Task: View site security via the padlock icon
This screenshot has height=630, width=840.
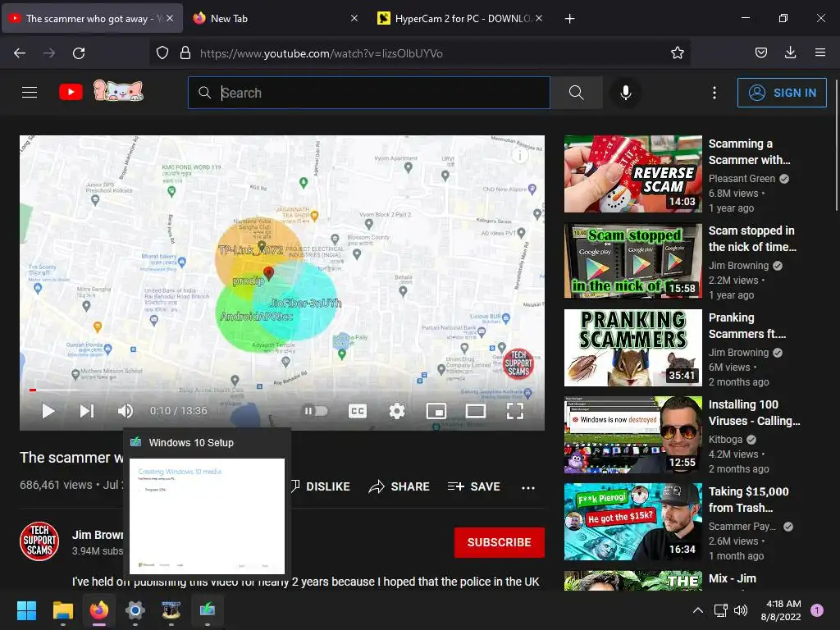Action: (185, 53)
